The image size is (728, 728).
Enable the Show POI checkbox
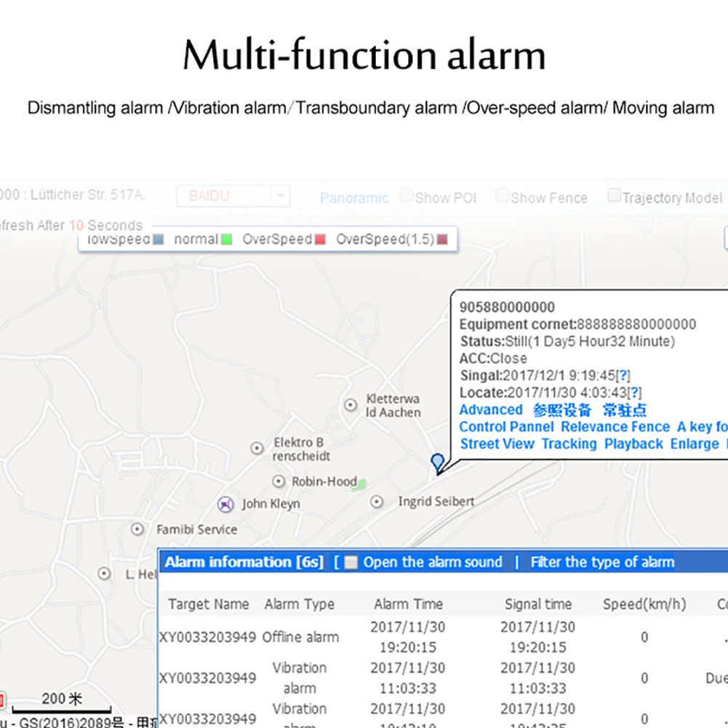coord(407,196)
